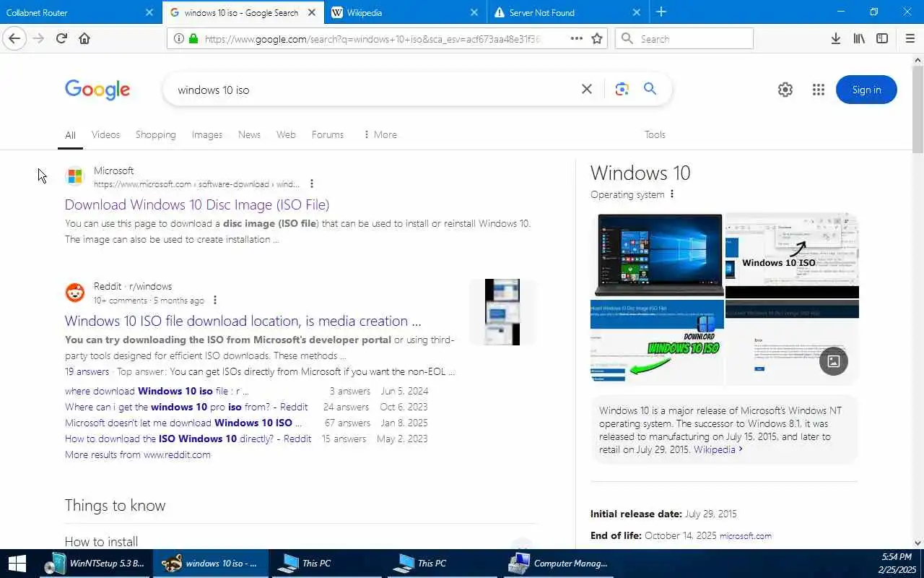Viewport: 924px width, 578px height.
Task: Reload the current page
Action: [61, 38]
